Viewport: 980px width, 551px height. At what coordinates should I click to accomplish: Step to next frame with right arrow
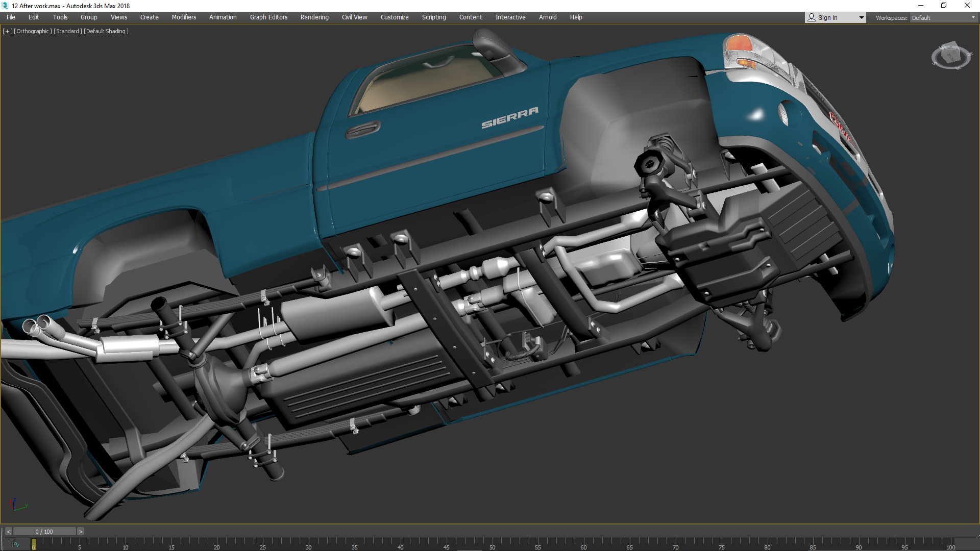pos(80,532)
